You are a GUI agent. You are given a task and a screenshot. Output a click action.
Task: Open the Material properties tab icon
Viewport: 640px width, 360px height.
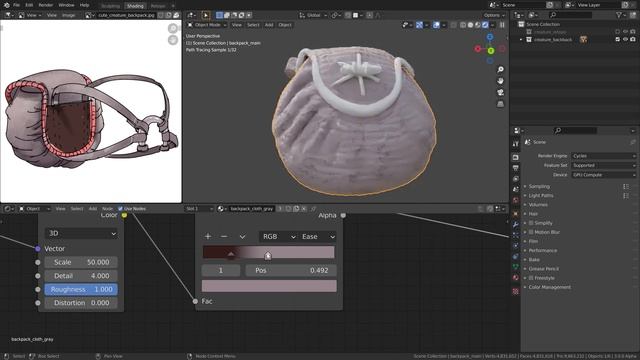tap(516, 278)
